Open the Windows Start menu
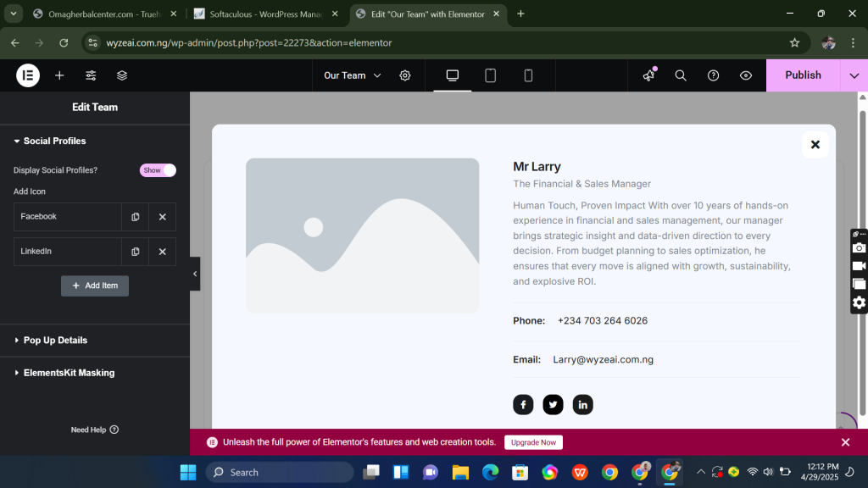Viewport: 868px width, 488px height. click(188, 473)
